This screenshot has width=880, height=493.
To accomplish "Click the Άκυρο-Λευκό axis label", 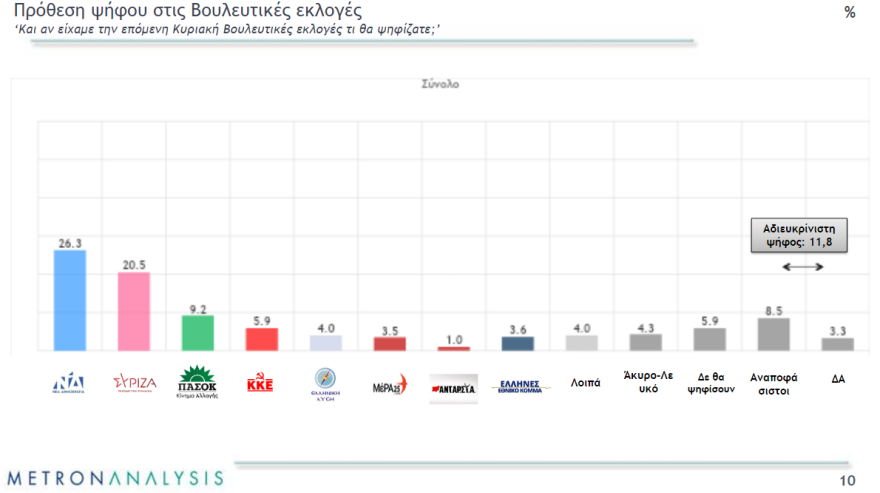I will pyautogui.click(x=645, y=383).
